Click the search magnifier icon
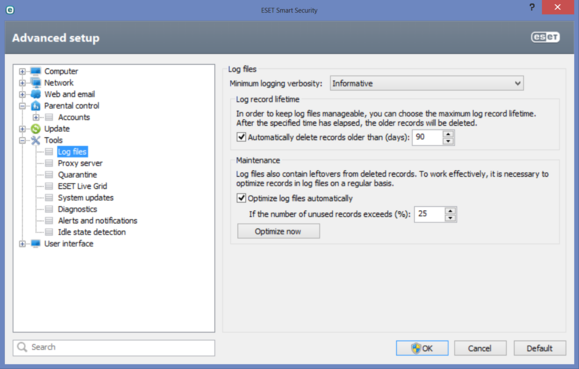 pos(22,347)
